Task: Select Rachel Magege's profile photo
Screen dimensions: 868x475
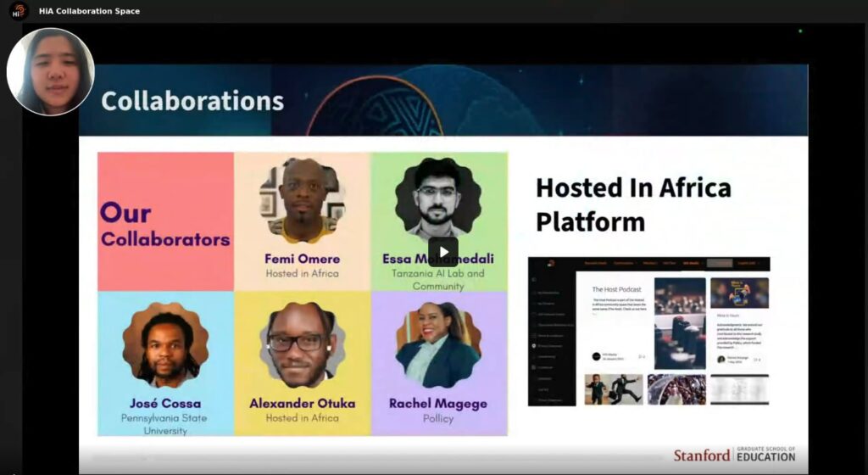Action: [x=438, y=345]
